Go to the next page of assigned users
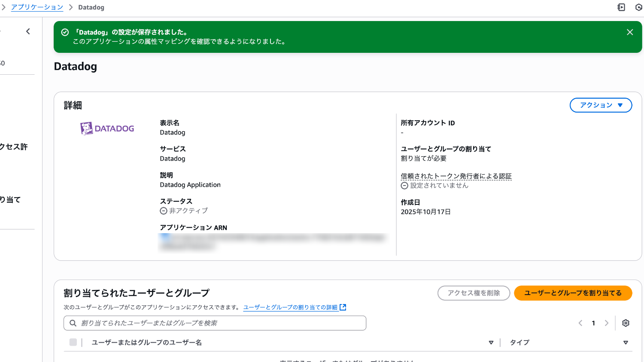Image resolution: width=644 pixels, height=362 pixels. (607, 323)
